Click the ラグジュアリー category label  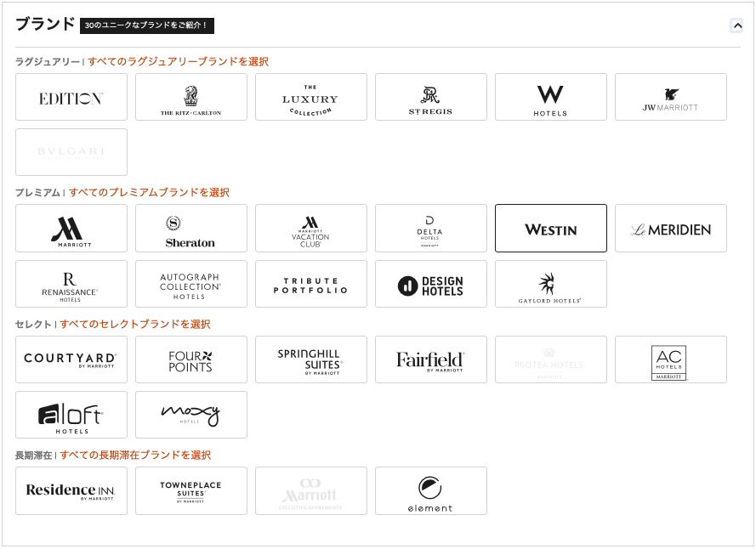(x=48, y=62)
